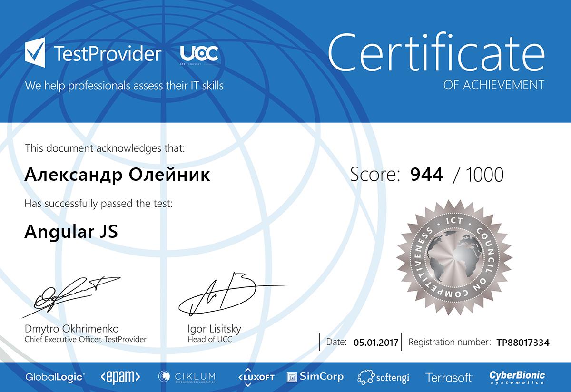This screenshot has height=392, width=571.
Task: Click the CyberBionic Systematics logo
Action: click(517, 377)
